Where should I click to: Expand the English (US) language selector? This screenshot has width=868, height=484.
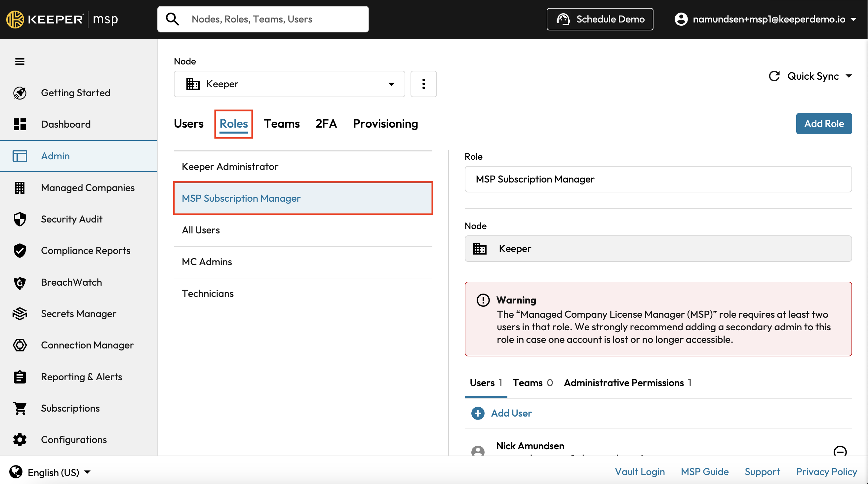click(x=87, y=472)
